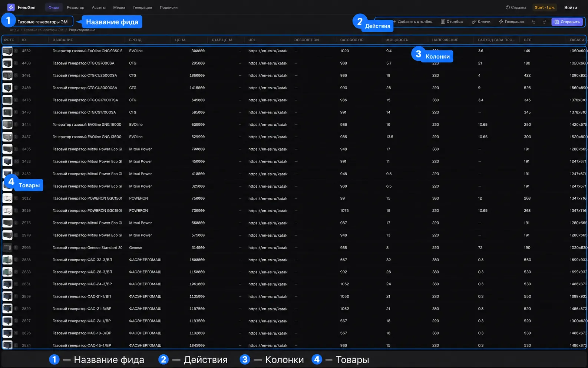Select the МОЩНОСТЬ column header
This screenshot has height=368, width=588.
397,40
